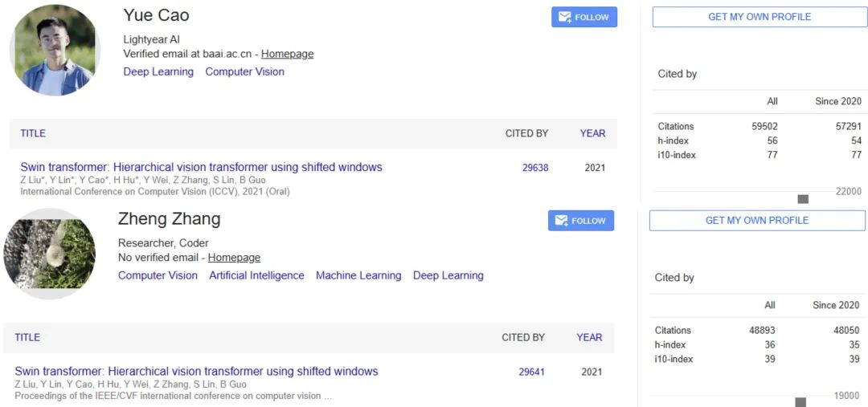868x407 pixels.
Task: Select Zheng Zhang's Machine Learning tag
Action: (x=358, y=275)
